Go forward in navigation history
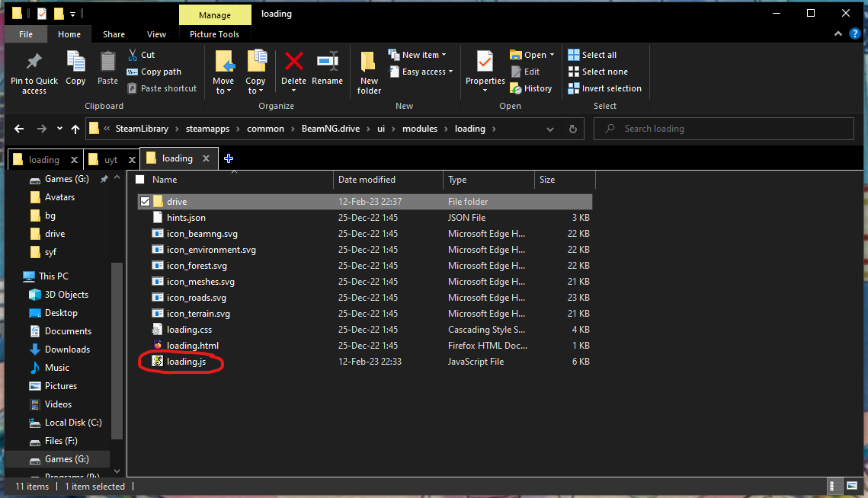868x498 pixels. (41, 129)
